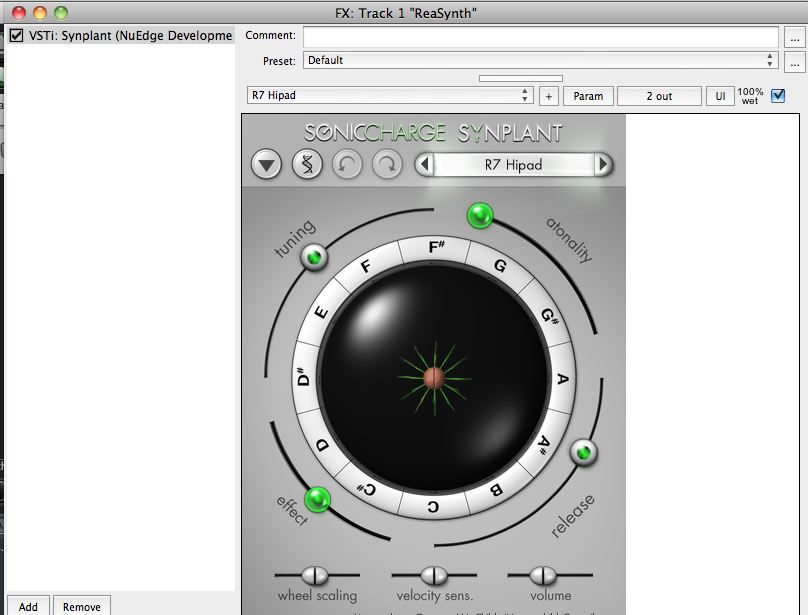
Task: Open the Preset Default dropdown
Action: click(x=541, y=60)
